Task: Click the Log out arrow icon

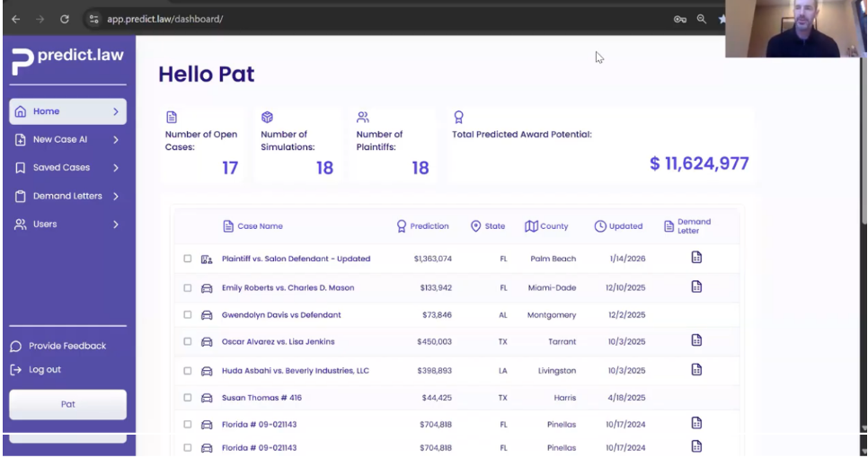Action: [16, 370]
